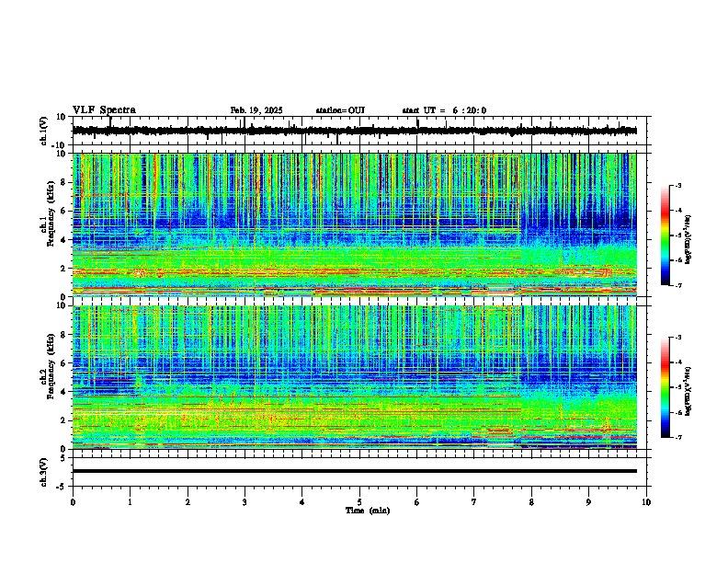
Task: Click the "station=OUI" header label
Action: point(340,110)
